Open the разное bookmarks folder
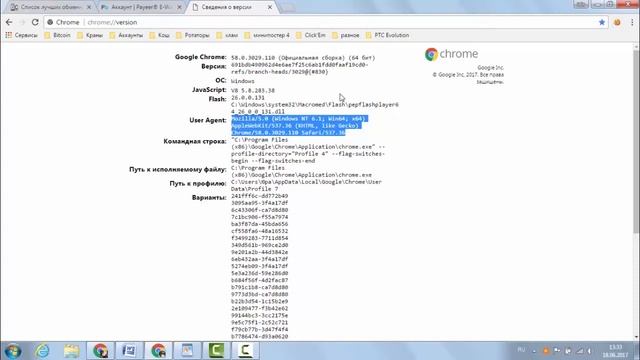 pos(346,36)
